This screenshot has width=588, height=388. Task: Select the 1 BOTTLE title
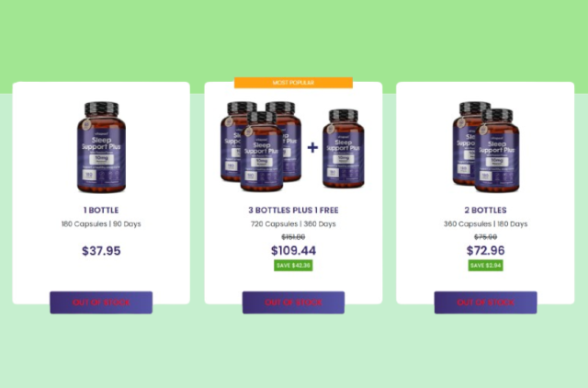tap(101, 211)
